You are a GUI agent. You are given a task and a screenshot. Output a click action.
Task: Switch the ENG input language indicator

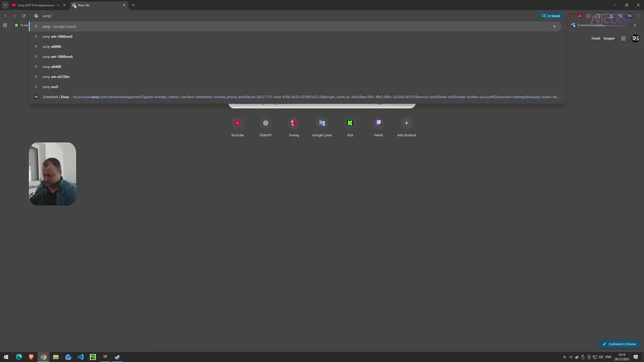point(608,357)
